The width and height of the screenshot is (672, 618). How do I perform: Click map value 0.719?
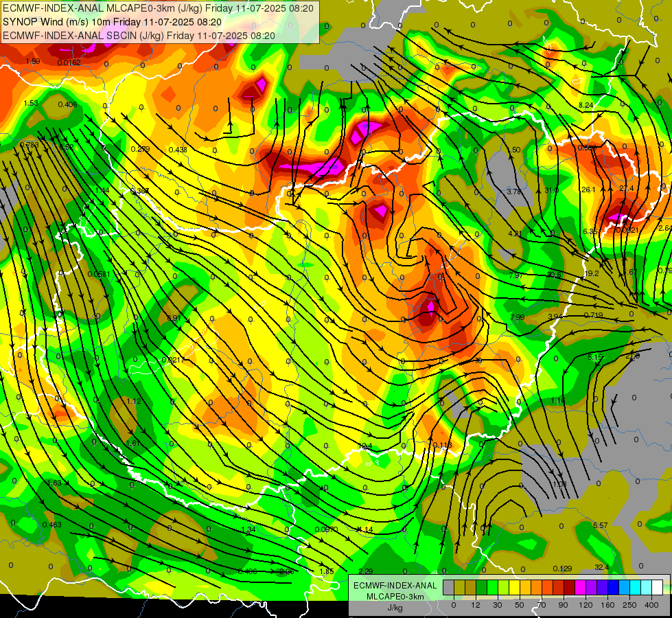(x=593, y=315)
